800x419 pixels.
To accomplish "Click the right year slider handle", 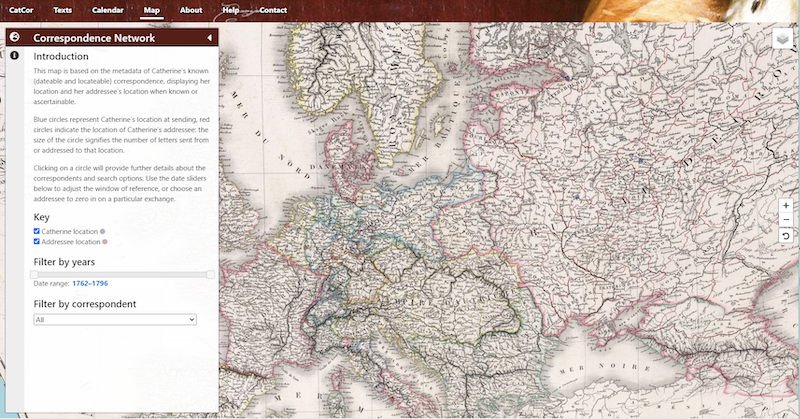I will (210, 275).
